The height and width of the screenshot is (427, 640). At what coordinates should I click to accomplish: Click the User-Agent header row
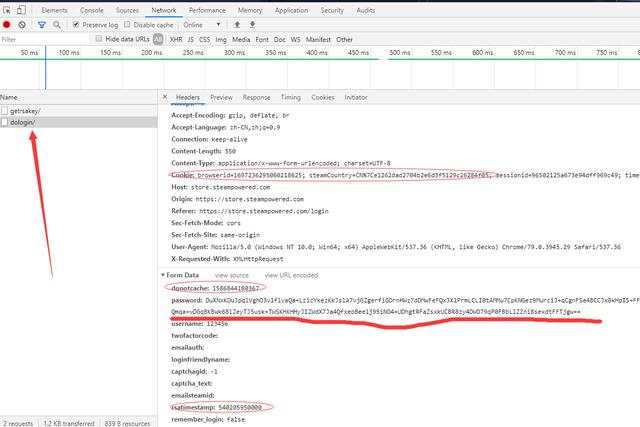coord(396,247)
